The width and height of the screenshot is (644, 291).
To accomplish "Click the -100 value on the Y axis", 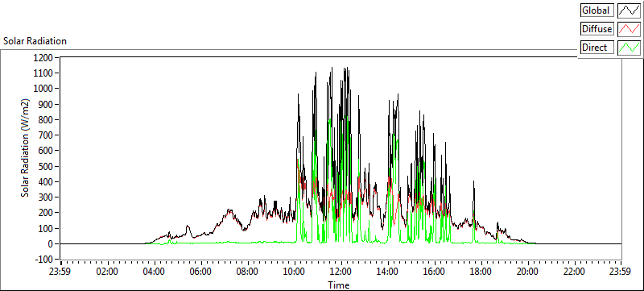I will (x=43, y=260).
